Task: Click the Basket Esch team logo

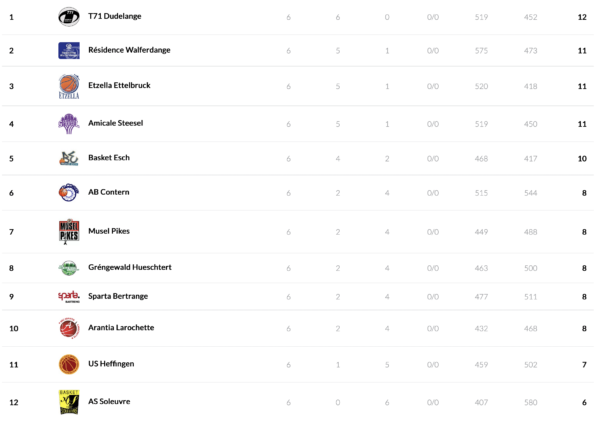Action: click(x=68, y=158)
